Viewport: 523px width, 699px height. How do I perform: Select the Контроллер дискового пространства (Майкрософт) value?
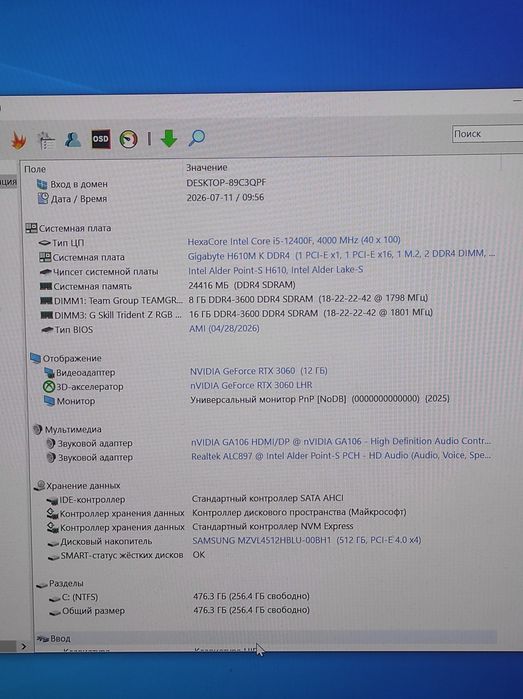(x=299, y=512)
